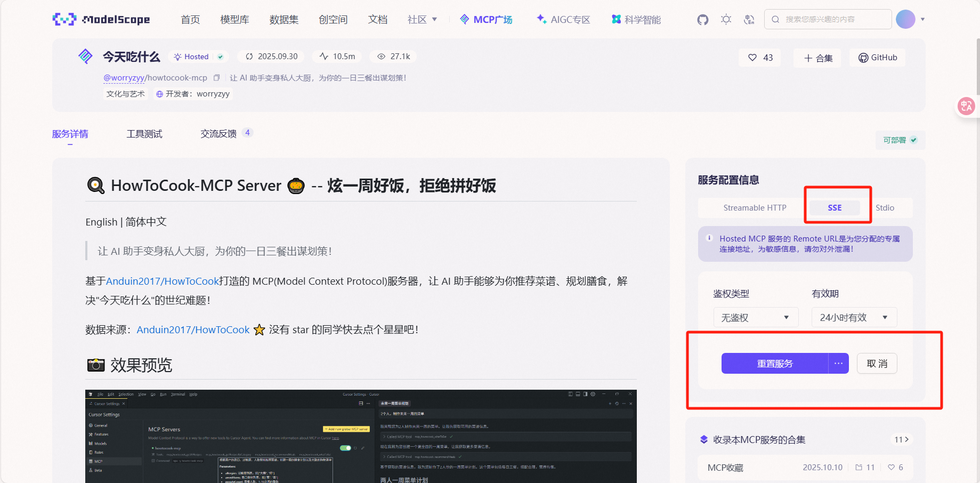Open Anduin2017/HowToCook link in the intro paragraph
This screenshot has height=483, width=980.
(163, 281)
